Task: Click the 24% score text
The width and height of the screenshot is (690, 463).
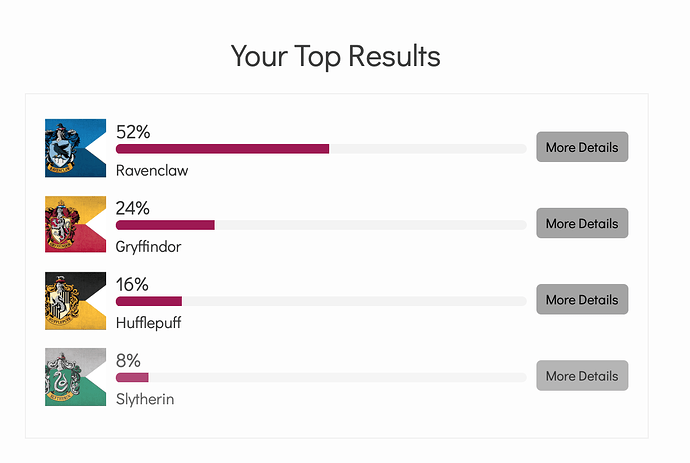Action: click(x=132, y=208)
